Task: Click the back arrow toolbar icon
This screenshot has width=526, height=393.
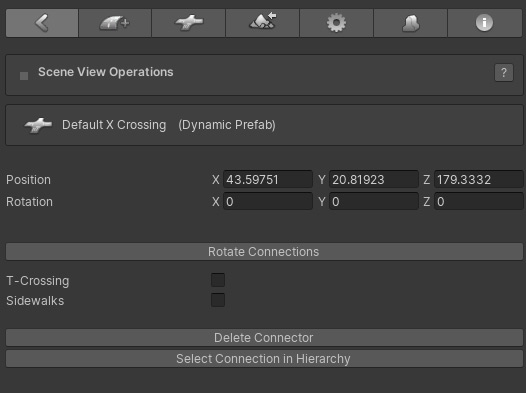Action: (x=42, y=23)
